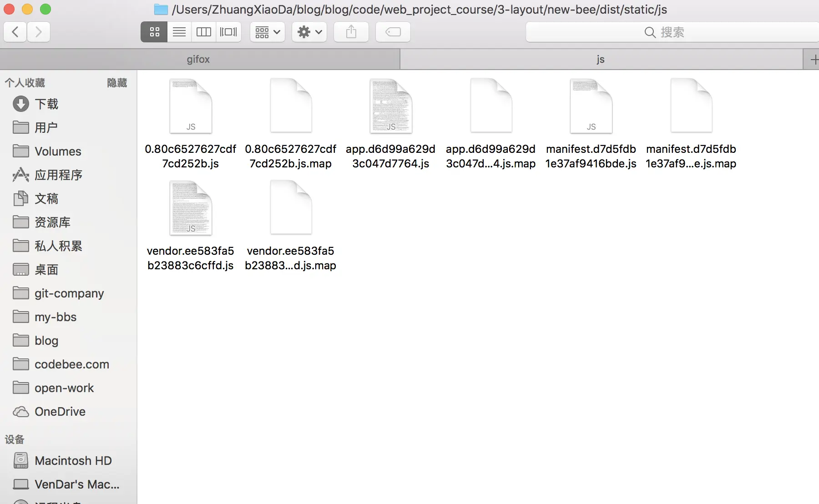Open git-company in the sidebar

pos(68,293)
